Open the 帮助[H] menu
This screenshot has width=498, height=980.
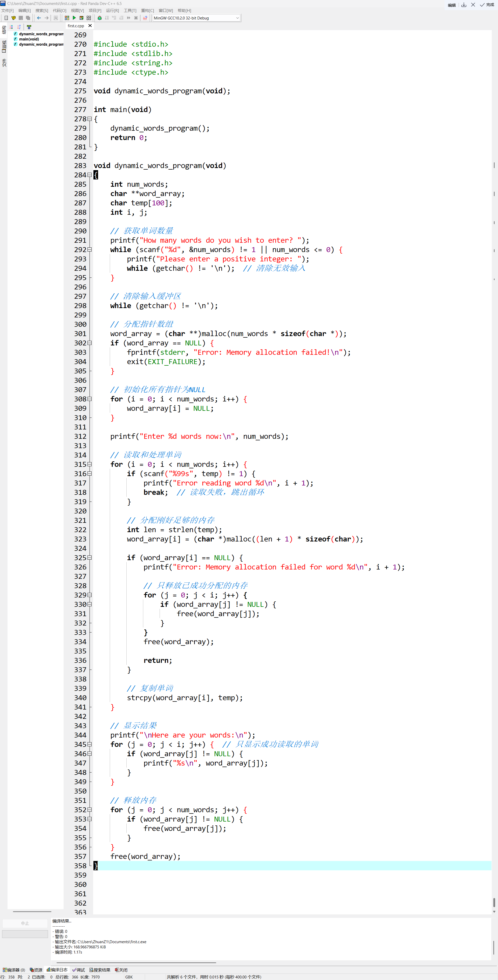coord(184,11)
